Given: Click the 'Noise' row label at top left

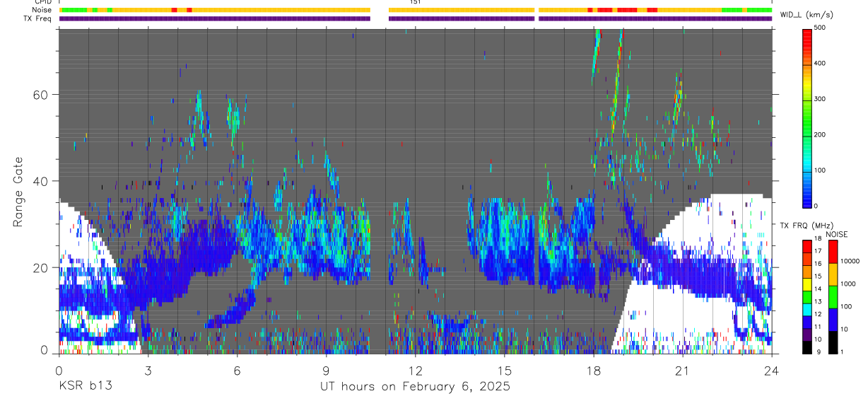Looking at the screenshot, I should 42,10.
